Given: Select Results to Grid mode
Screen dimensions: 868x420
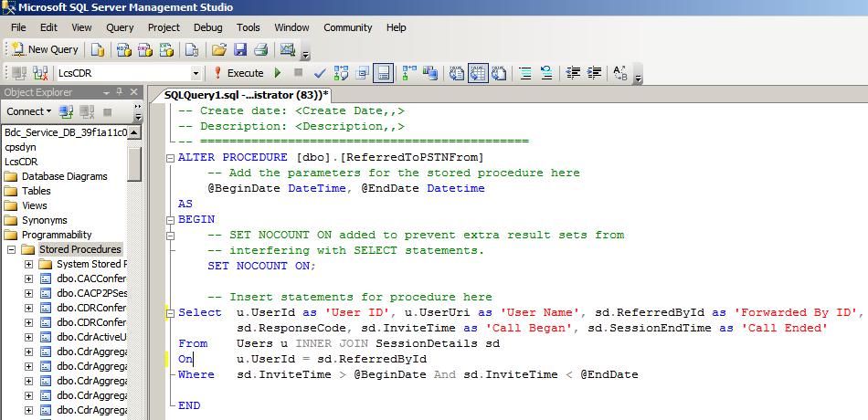Looking at the screenshot, I should point(478,73).
